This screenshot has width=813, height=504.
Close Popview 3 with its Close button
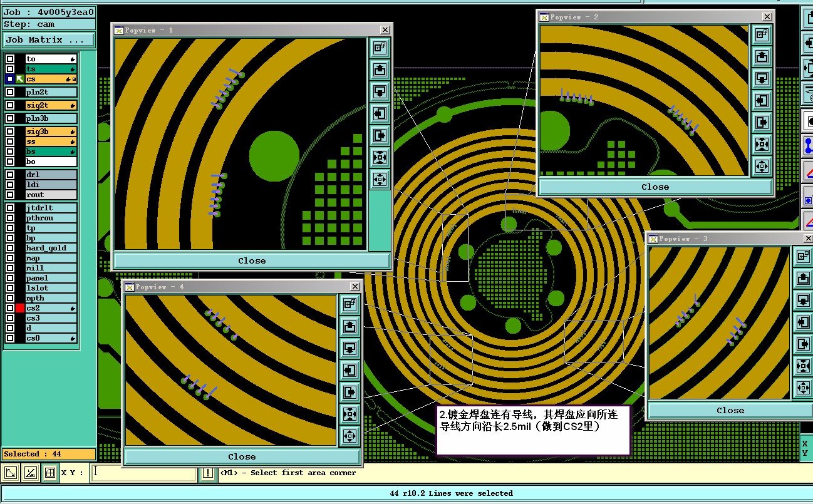(730, 410)
